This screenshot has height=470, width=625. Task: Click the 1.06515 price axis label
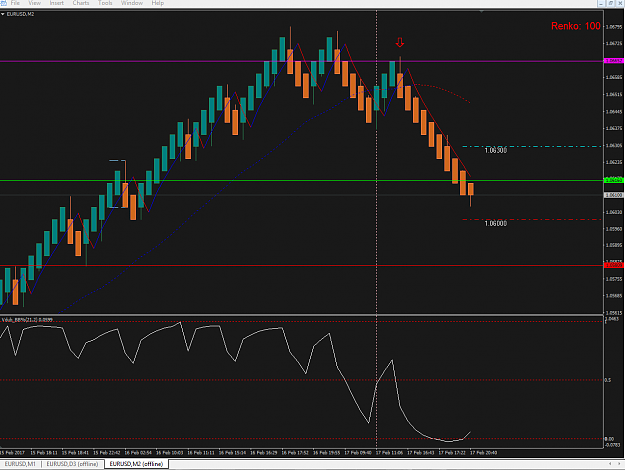tap(614, 95)
